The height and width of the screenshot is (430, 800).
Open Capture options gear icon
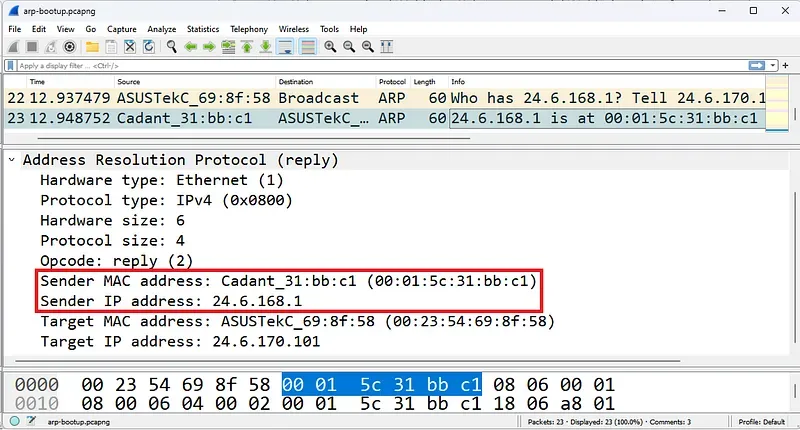tap(69, 47)
